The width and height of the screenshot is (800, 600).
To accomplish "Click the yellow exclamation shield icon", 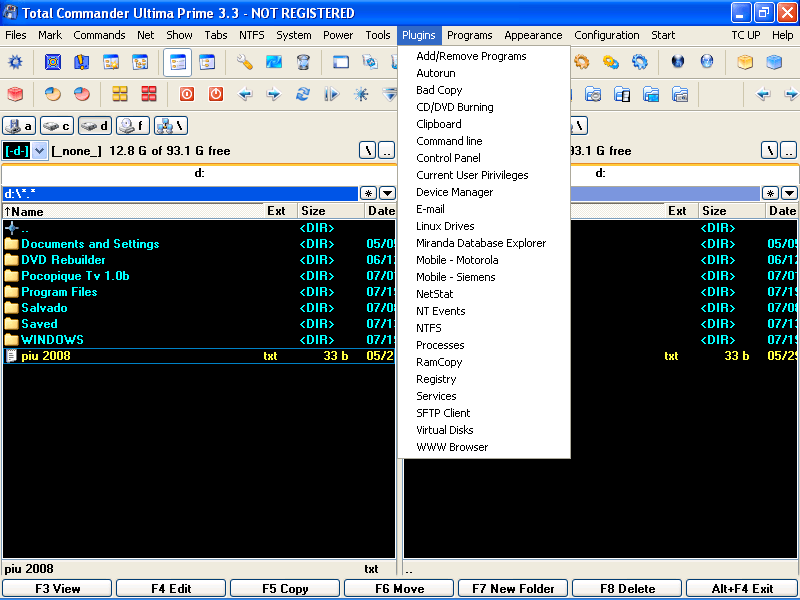I will (x=82, y=62).
